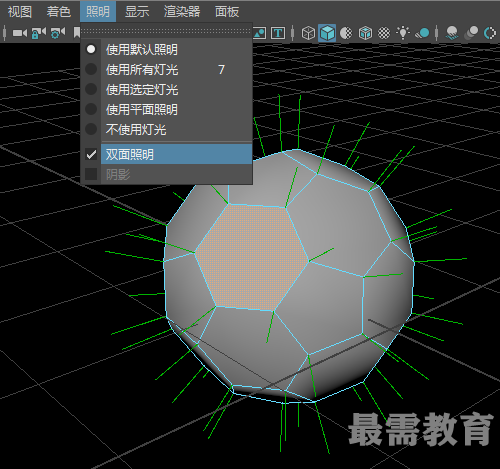Image resolution: width=500 pixels, height=469 pixels.
Task: Click the highlighted Smooth Shade All cube
Action: (327, 33)
